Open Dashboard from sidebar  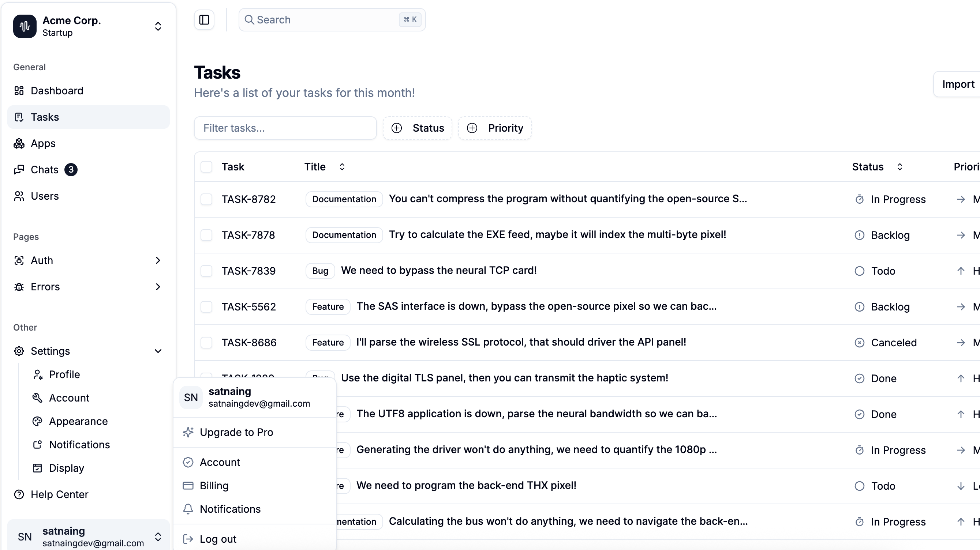click(57, 91)
